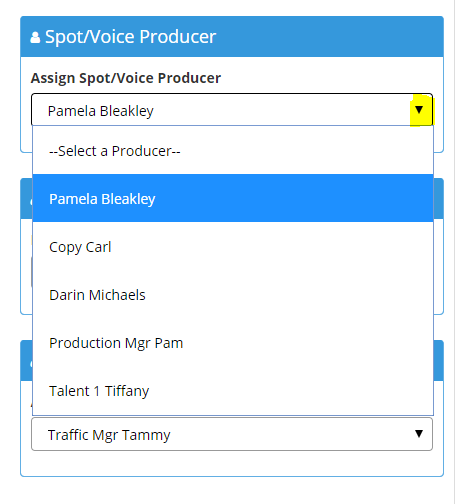Pick Production Mgr Pam from the list
Viewport: 463px width, 504px height.
233,343
